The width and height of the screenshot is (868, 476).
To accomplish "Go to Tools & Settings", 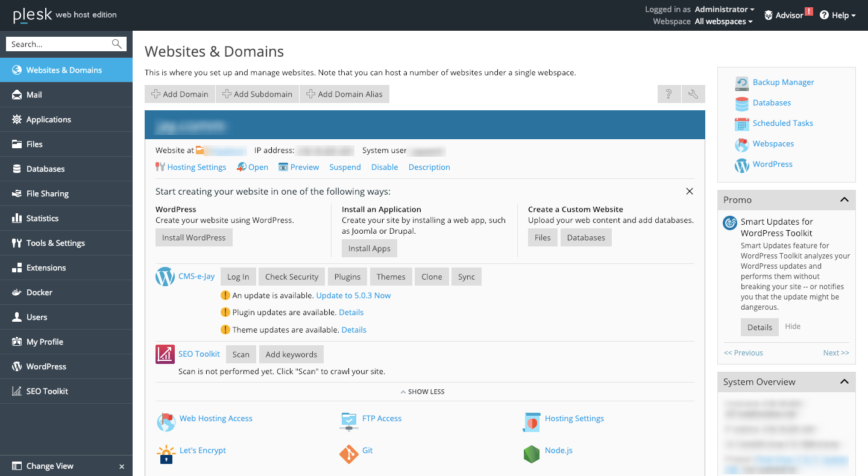I will point(66,243).
